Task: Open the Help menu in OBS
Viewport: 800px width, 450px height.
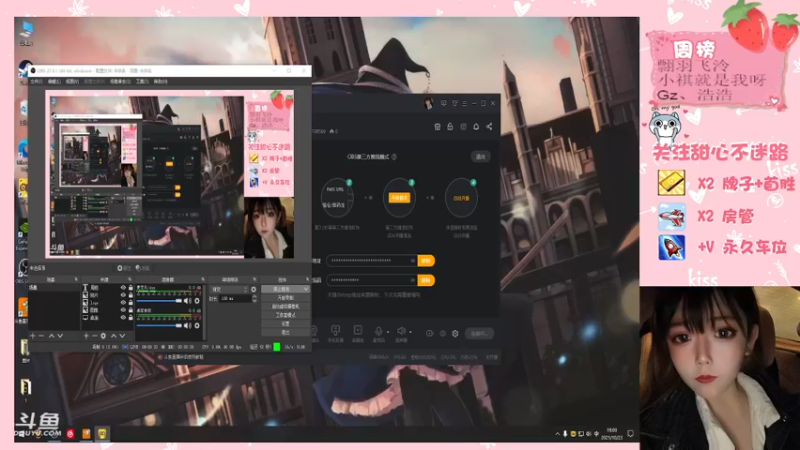Action: (160, 82)
